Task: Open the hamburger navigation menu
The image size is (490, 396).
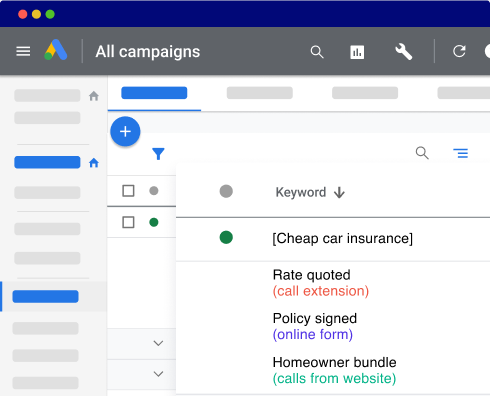Action: [23, 51]
